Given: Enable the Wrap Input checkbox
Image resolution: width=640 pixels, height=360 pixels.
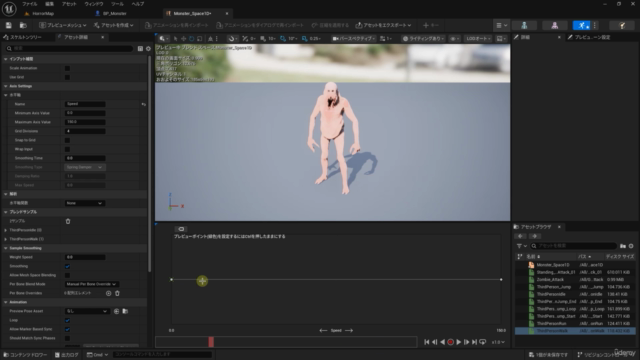Looking at the screenshot, I should pyautogui.click(x=67, y=149).
